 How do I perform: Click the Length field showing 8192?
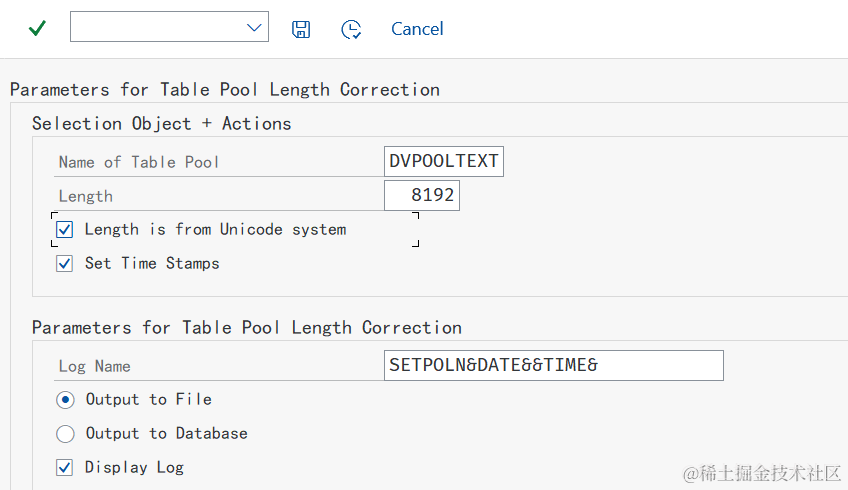click(x=421, y=195)
